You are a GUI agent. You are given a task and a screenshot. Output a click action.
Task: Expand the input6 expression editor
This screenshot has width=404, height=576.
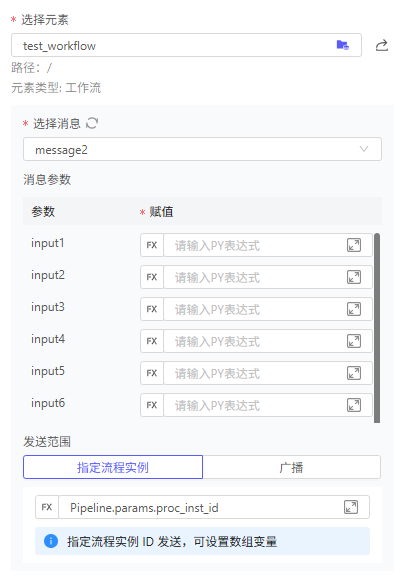(x=354, y=405)
